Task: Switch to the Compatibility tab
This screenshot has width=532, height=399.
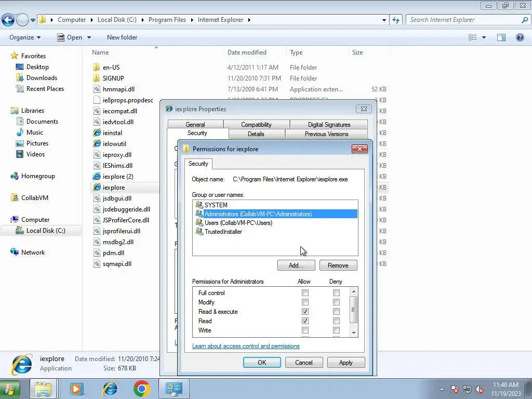Action: [256, 125]
